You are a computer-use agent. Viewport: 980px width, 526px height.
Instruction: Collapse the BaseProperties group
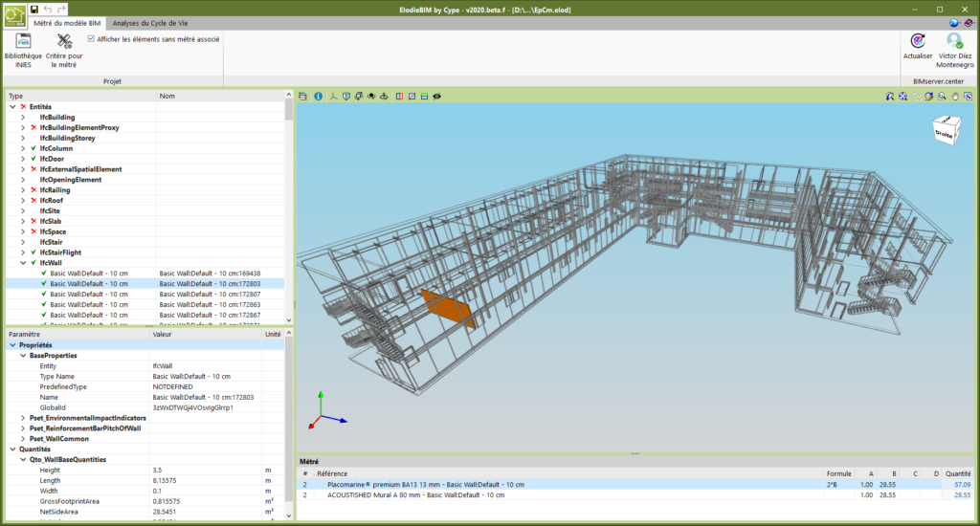[x=23, y=356]
